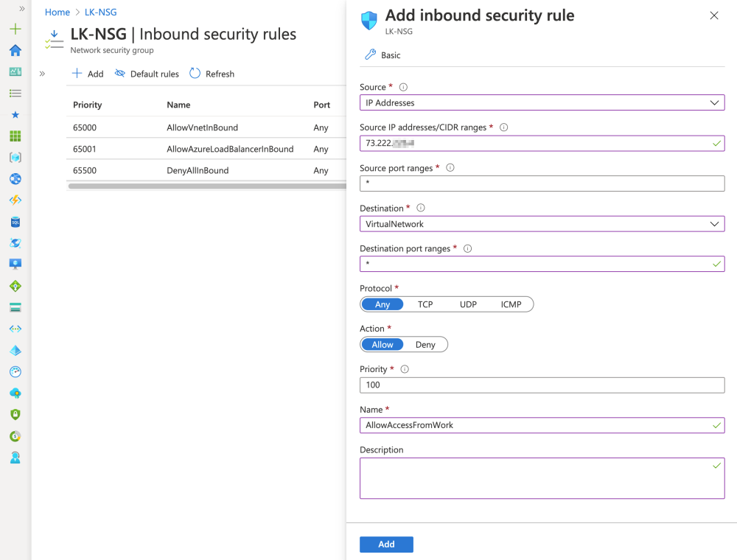Choose the Deny action option
This screenshot has width=737, height=560.
(425, 345)
